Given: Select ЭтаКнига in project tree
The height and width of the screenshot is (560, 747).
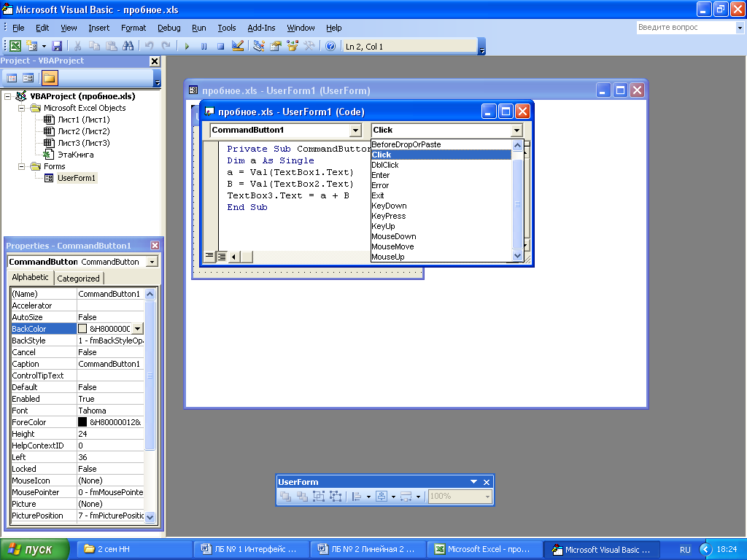Looking at the screenshot, I should coord(75,155).
